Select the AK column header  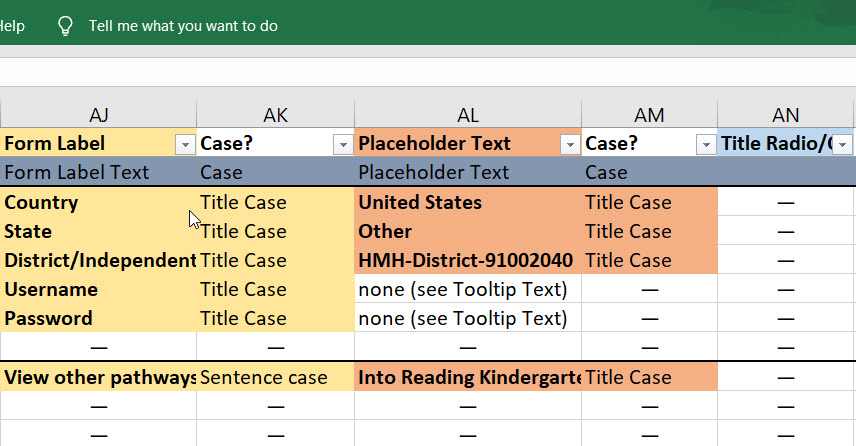coord(275,115)
